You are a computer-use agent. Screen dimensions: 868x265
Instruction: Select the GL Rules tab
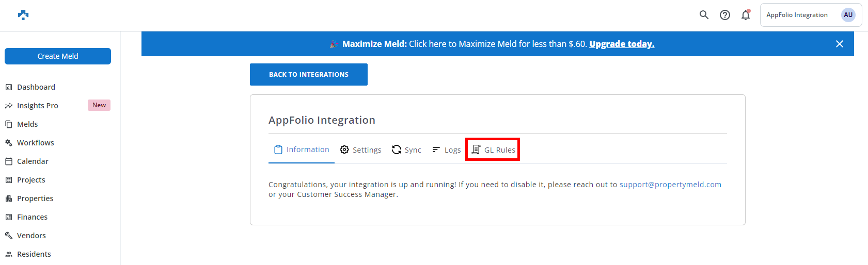[493, 150]
